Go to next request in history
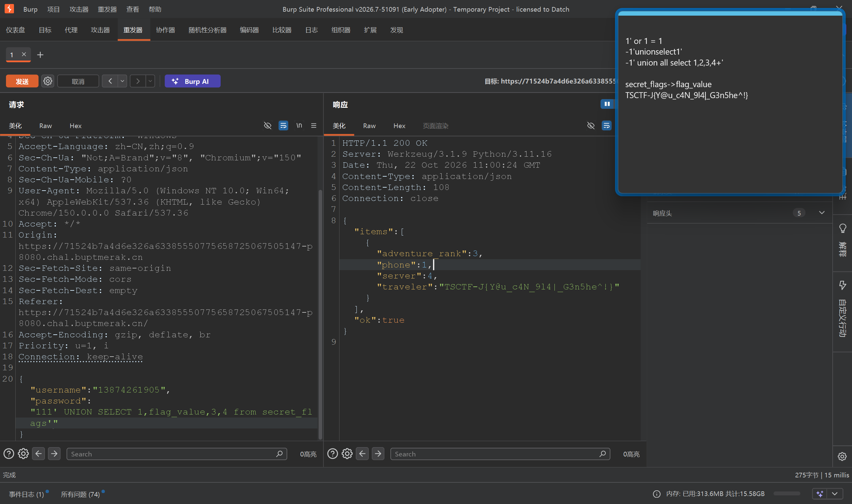 click(137, 81)
